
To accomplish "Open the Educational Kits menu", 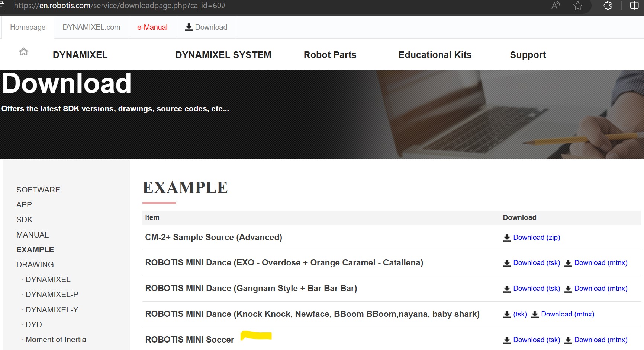I will click(435, 55).
